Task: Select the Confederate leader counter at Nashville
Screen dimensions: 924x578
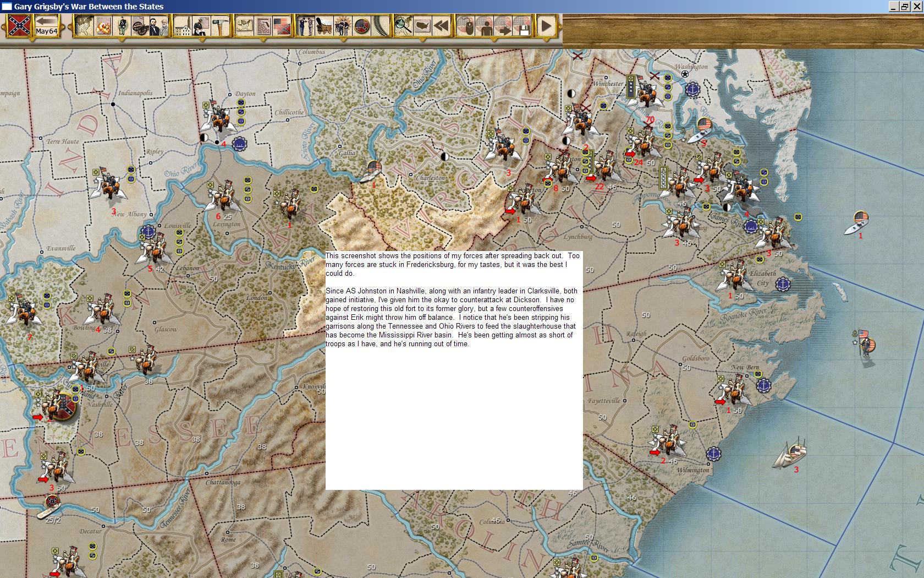Action: coord(58,405)
